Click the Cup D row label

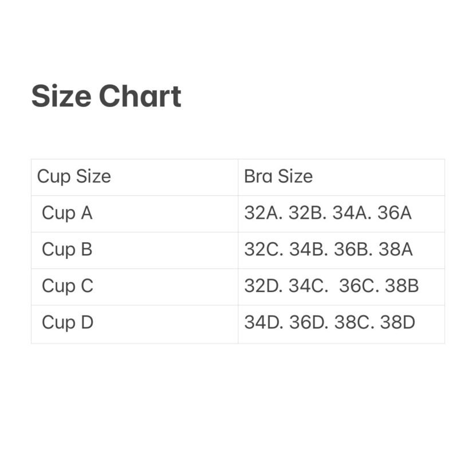click(67, 322)
